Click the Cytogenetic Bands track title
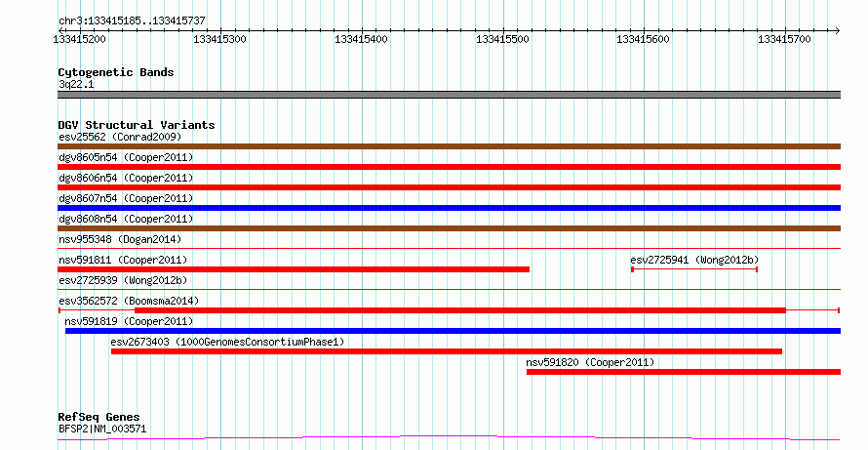This screenshot has height=450, width=868. click(116, 72)
